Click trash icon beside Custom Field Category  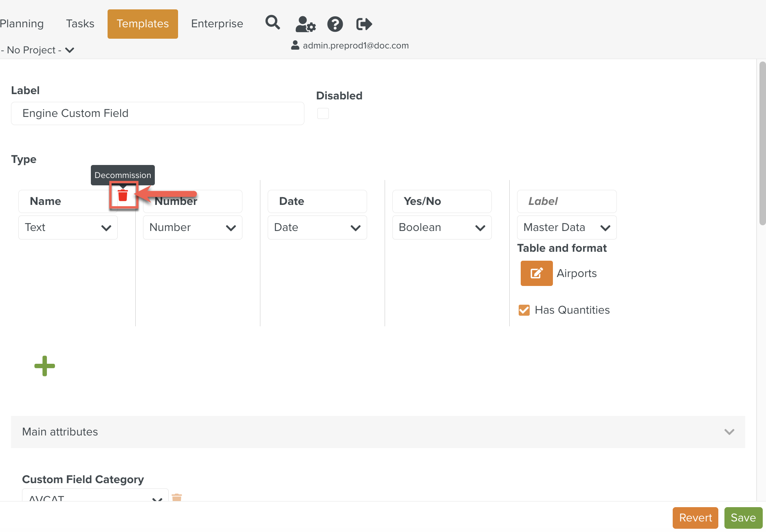[x=177, y=497]
